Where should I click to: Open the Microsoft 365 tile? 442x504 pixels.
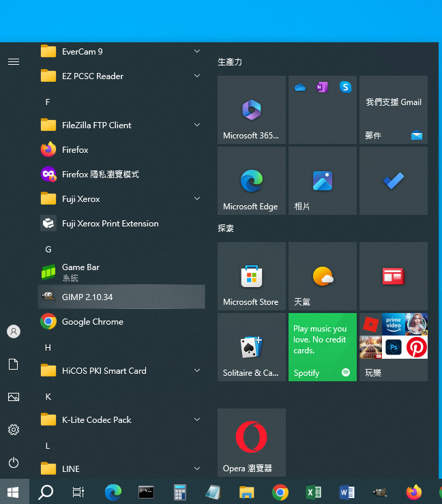(252, 110)
